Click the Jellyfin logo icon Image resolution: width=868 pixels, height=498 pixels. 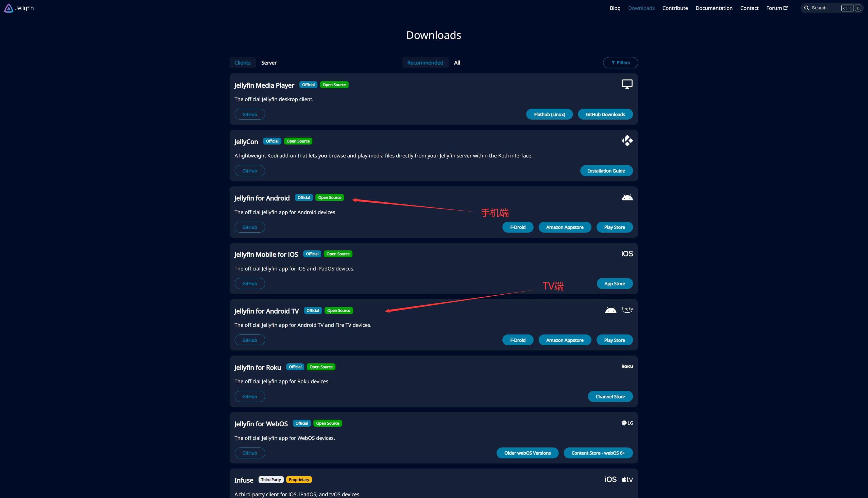[x=9, y=8]
